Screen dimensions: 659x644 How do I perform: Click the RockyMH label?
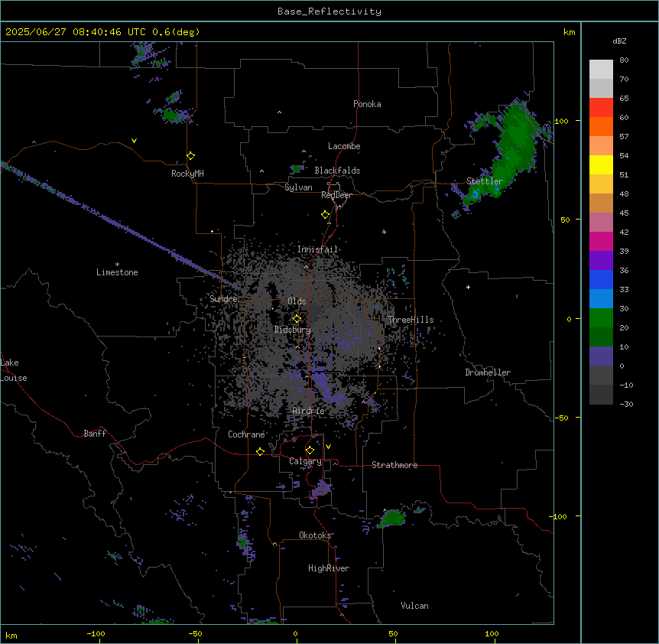pyautogui.click(x=187, y=174)
